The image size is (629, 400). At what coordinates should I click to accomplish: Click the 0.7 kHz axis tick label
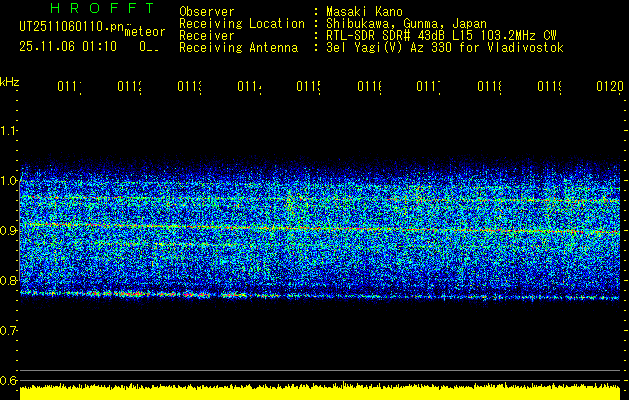coord(8,331)
